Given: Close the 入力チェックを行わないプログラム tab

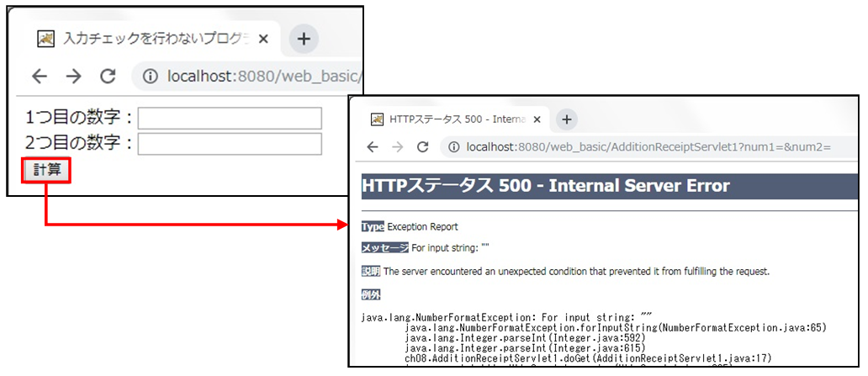Looking at the screenshot, I should (x=263, y=39).
